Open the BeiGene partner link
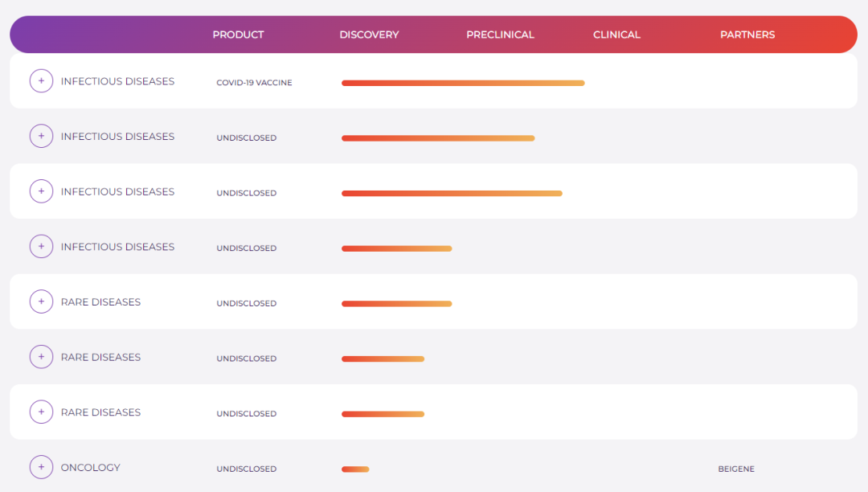 click(736, 469)
